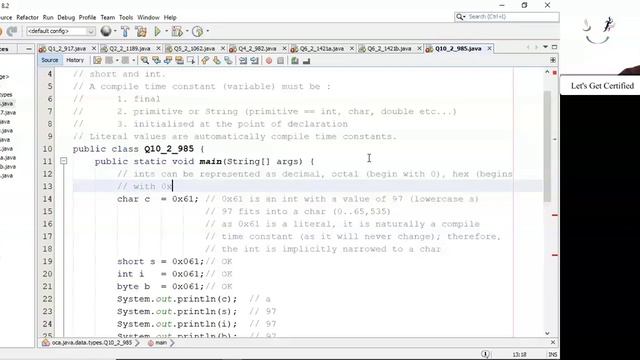The width and height of the screenshot is (640, 360).
Task: Click the Previous Bookmark icon
Action: point(205,60)
